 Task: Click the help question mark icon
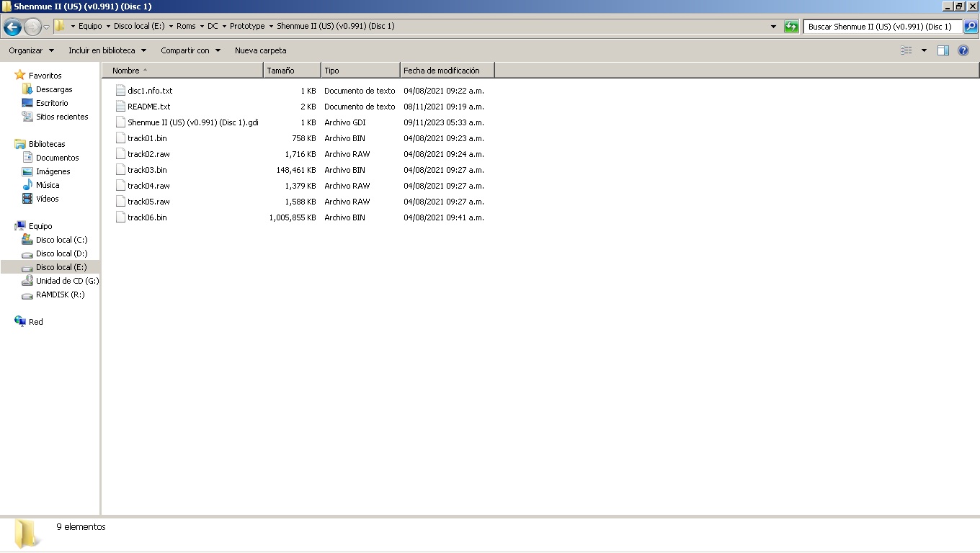point(963,50)
